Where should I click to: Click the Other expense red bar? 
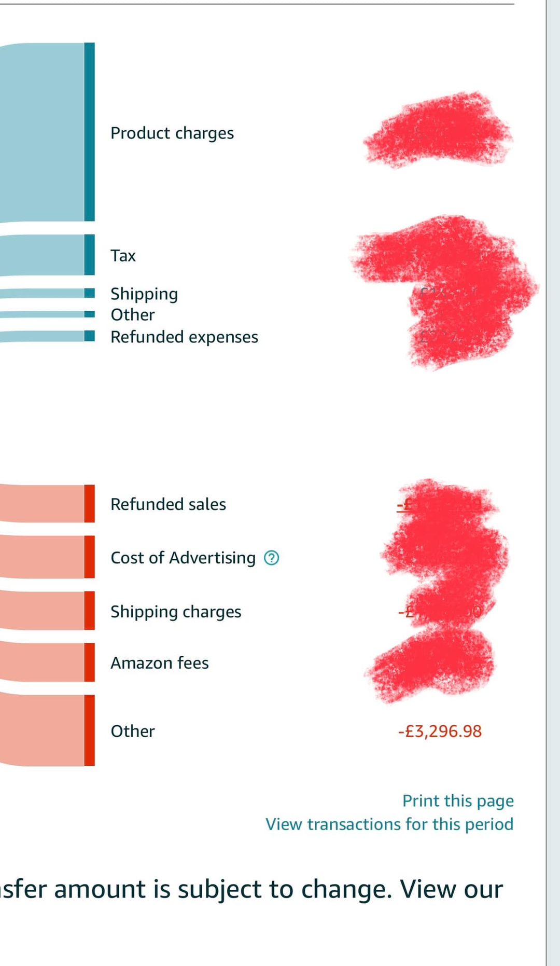tap(89, 730)
